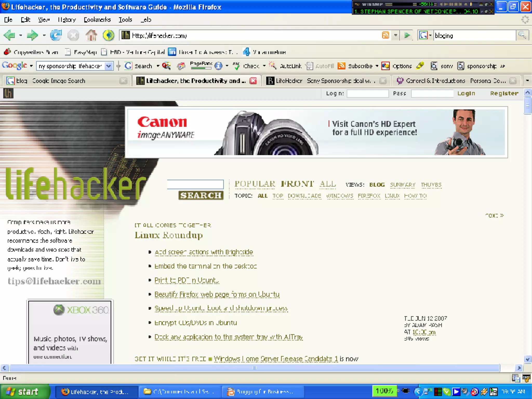Click the Register link
532x399 pixels.
[504, 93]
